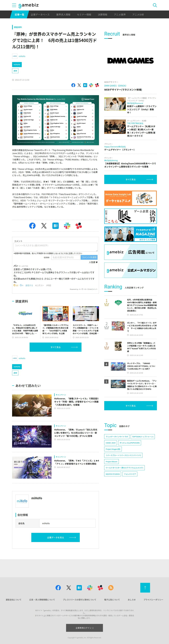
Task: Click the large Slack icon below the article
Action: (x=67, y=226)
